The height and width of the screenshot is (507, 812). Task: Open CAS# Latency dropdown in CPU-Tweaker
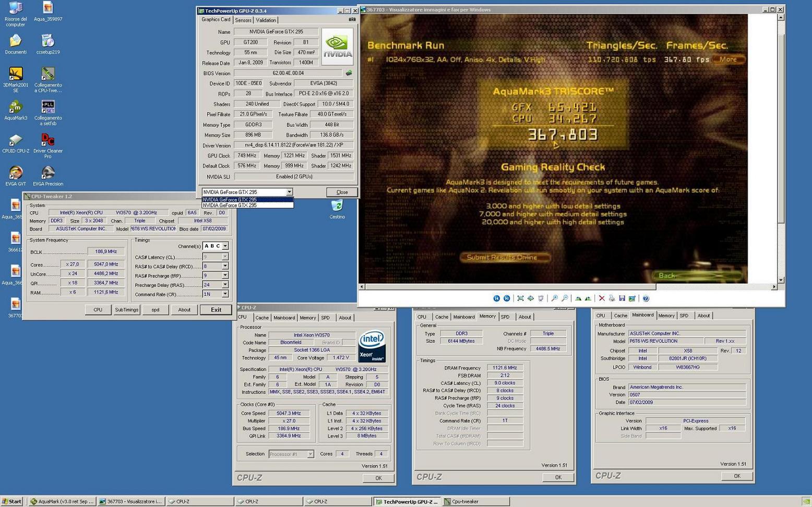225,257
